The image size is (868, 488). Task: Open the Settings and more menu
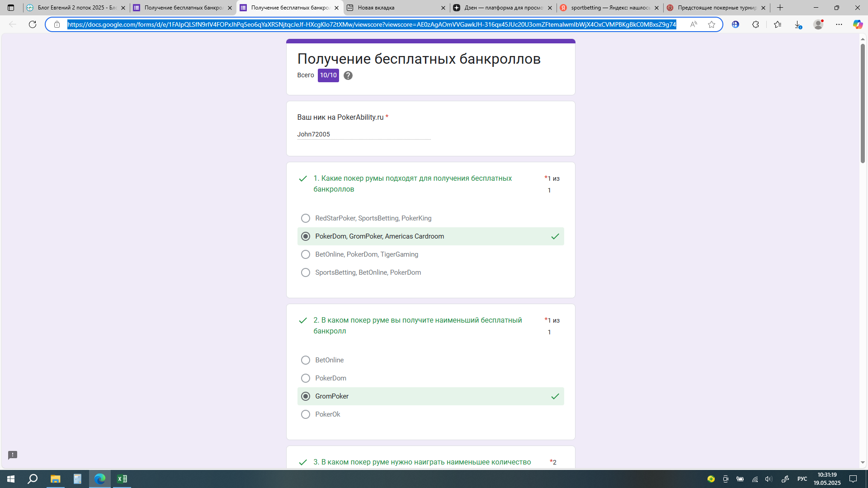[x=839, y=24]
